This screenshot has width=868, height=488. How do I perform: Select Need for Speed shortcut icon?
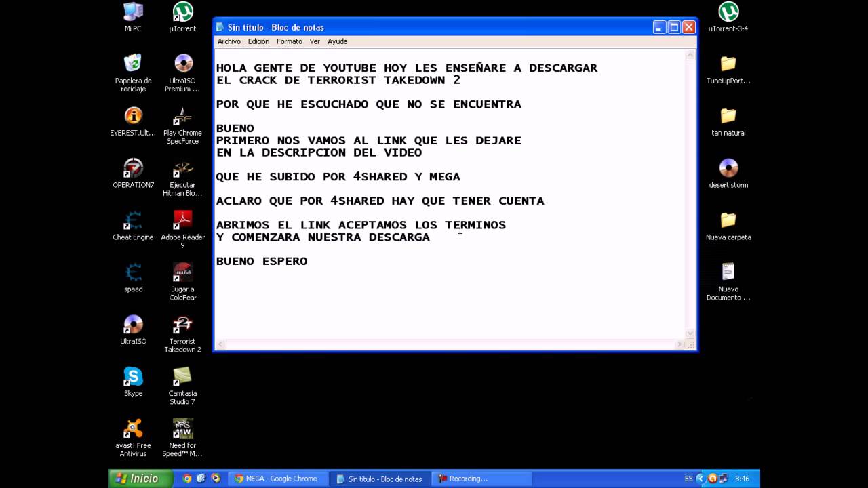[x=182, y=438]
